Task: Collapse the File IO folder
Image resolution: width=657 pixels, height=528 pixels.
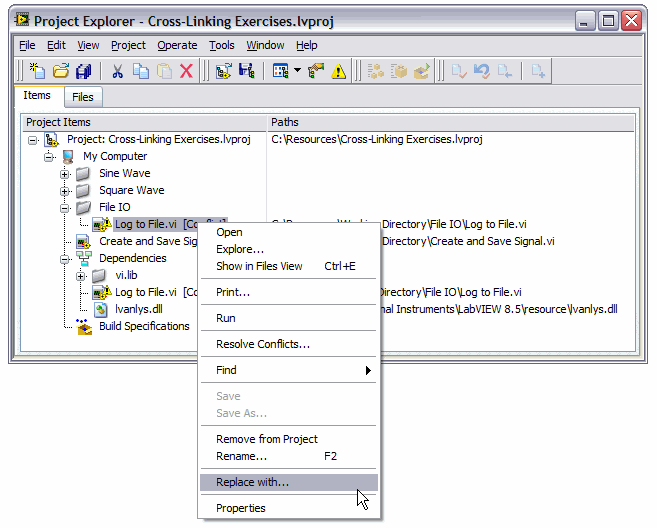Action: coord(65,208)
